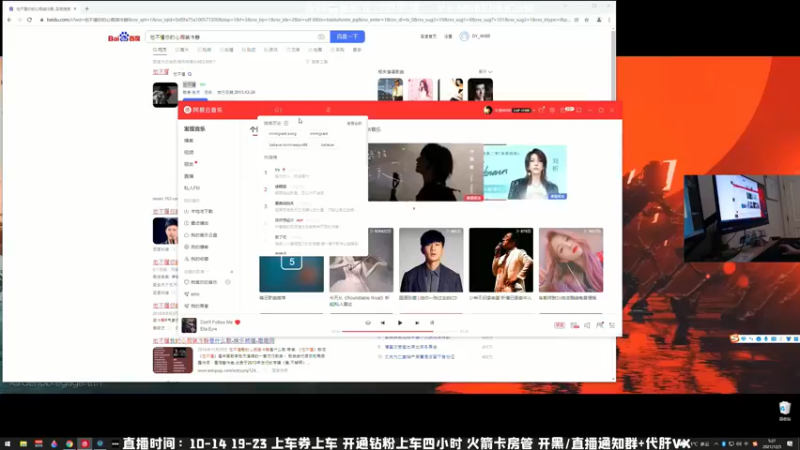Select 'believer' search history chip

[328, 145]
